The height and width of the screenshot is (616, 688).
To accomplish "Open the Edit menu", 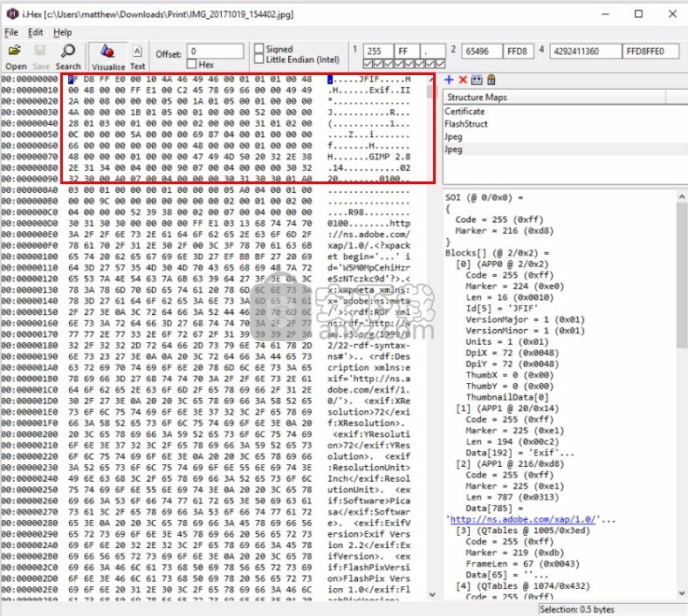I will pos(36,32).
